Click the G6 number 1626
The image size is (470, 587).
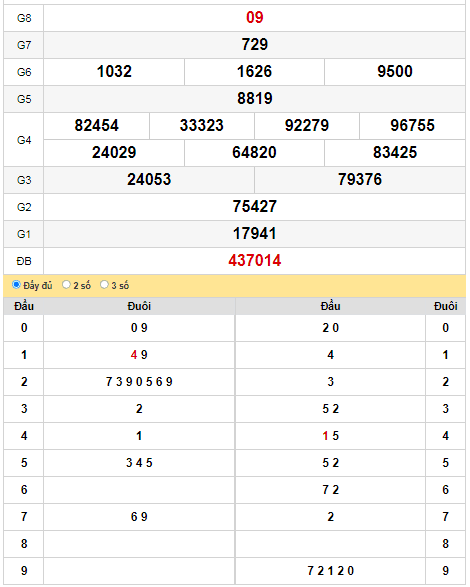254,72
